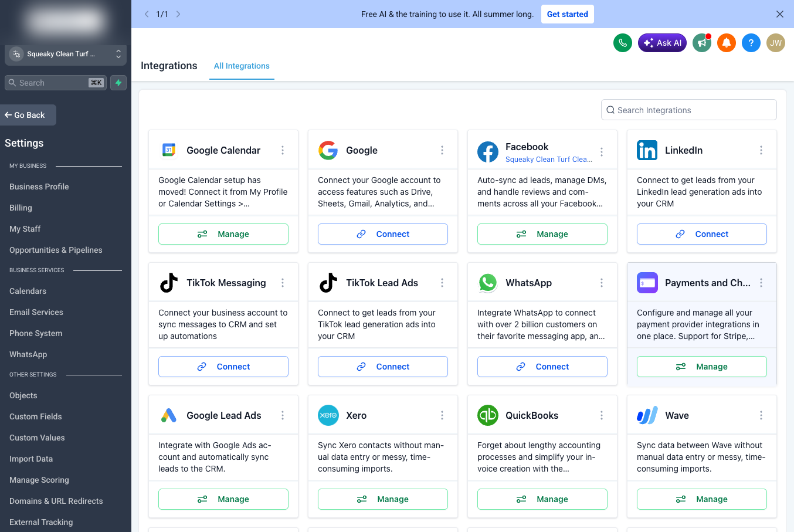Image resolution: width=794 pixels, height=532 pixels.
Task: Dismiss the Free AI promo banner
Action: click(780, 14)
